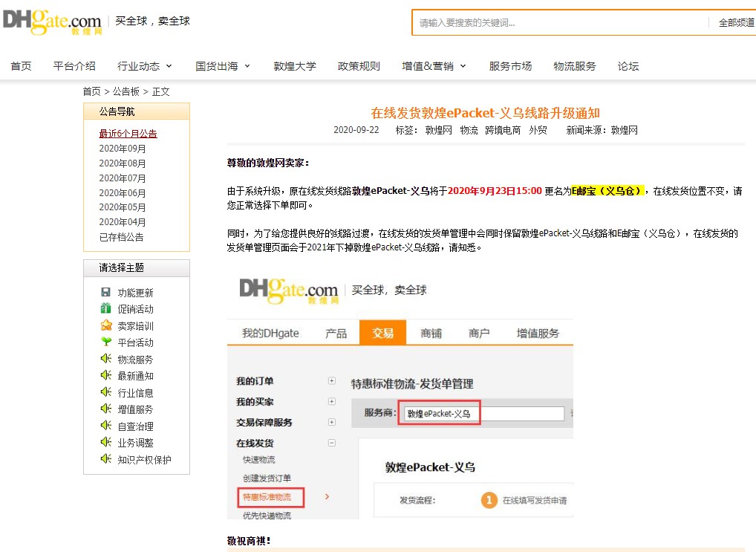Viewport: 756px width, 552px height.
Task: Go to 首页 in main navigation
Action: [x=21, y=66]
